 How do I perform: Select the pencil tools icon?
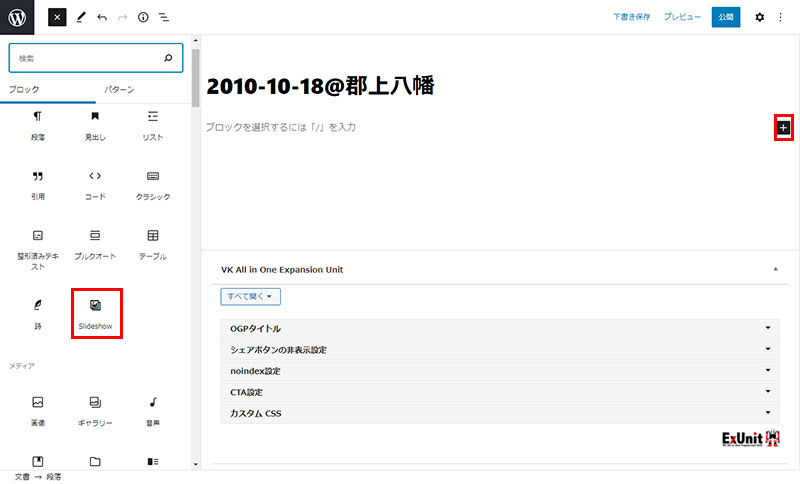81,17
